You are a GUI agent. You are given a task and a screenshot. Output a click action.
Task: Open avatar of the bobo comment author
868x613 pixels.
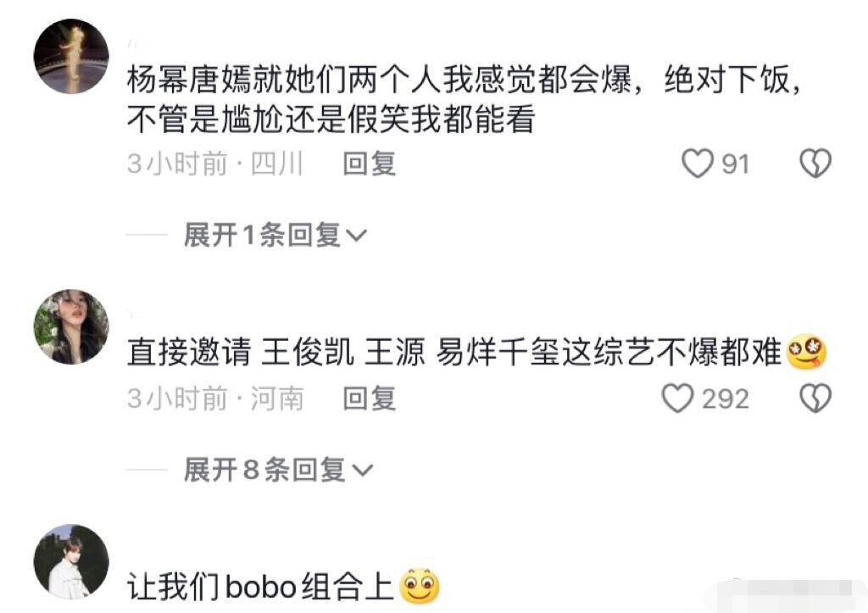point(71,561)
